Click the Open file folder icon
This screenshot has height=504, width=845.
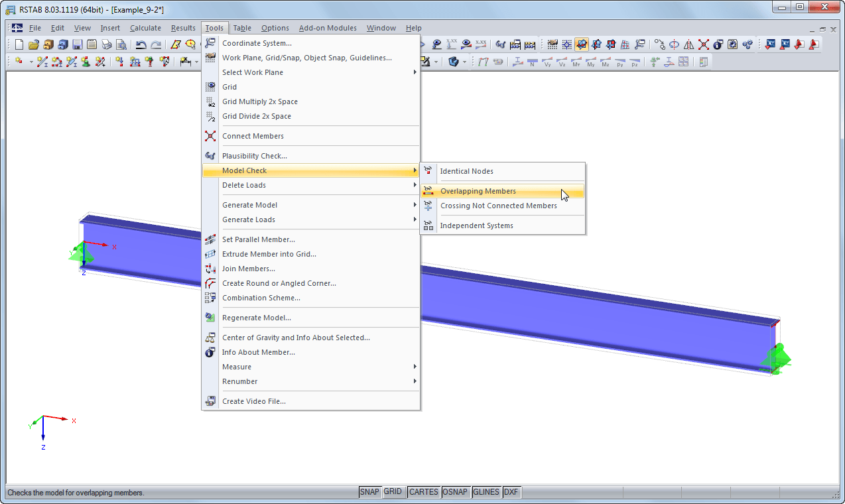pyautogui.click(x=33, y=44)
